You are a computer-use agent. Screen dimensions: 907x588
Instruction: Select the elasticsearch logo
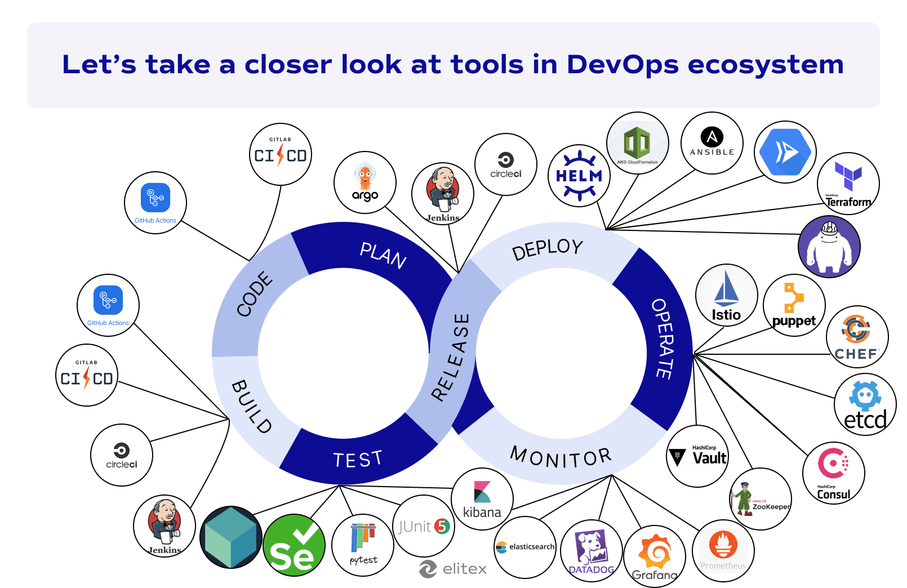(x=525, y=547)
